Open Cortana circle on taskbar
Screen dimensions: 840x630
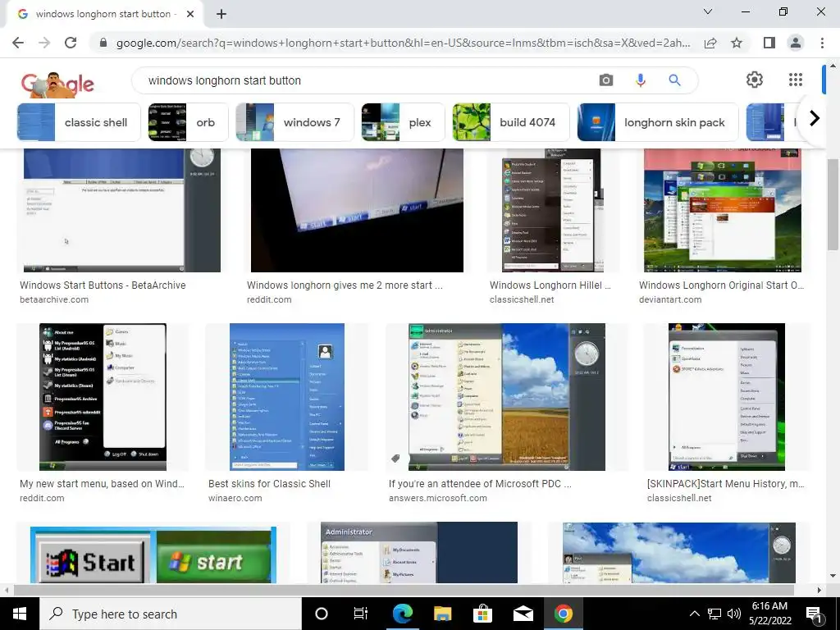[x=322, y=614]
